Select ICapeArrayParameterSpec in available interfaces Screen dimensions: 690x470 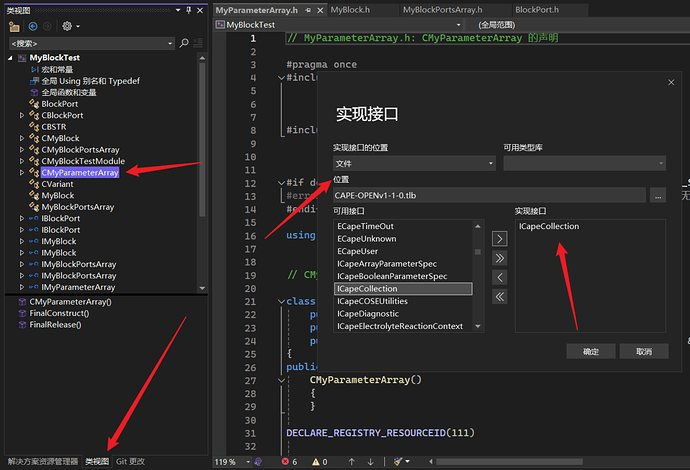click(x=387, y=264)
